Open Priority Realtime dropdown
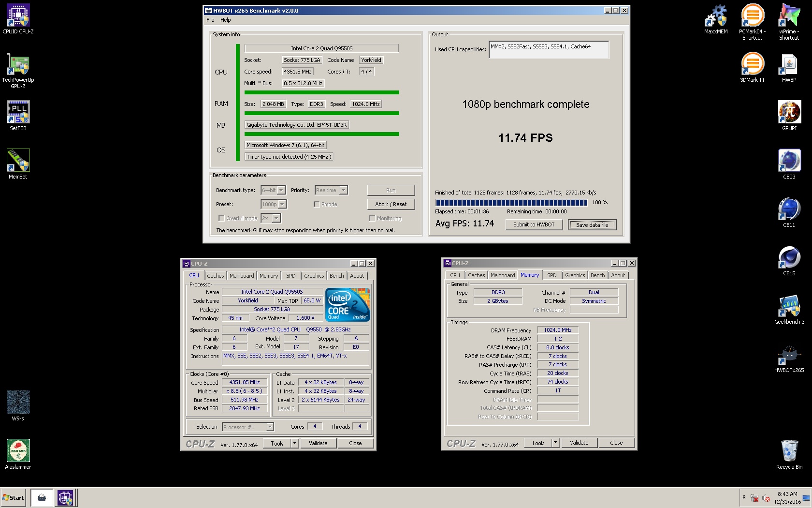This screenshot has height=508, width=812. click(x=331, y=190)
